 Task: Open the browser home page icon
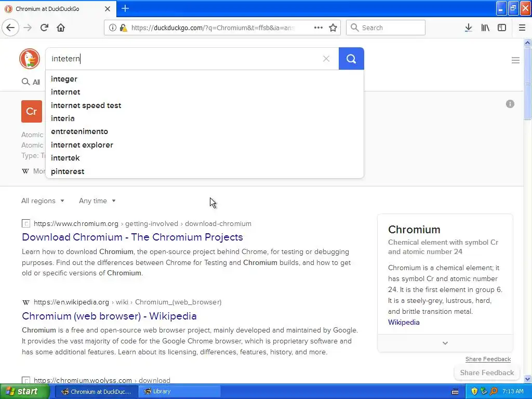(x=61, y=28)
